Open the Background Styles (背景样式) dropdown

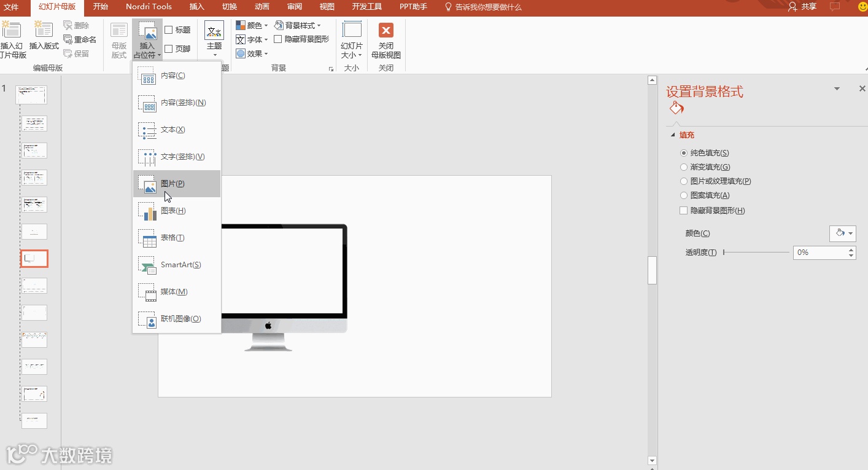click(x=298, y=25)
